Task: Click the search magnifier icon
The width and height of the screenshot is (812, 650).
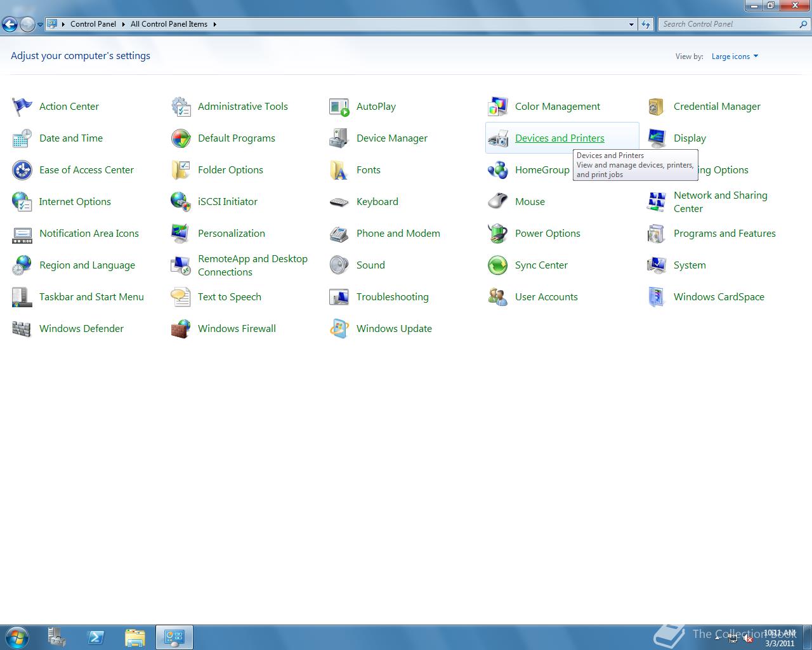Action: click(x=804, y=24)
